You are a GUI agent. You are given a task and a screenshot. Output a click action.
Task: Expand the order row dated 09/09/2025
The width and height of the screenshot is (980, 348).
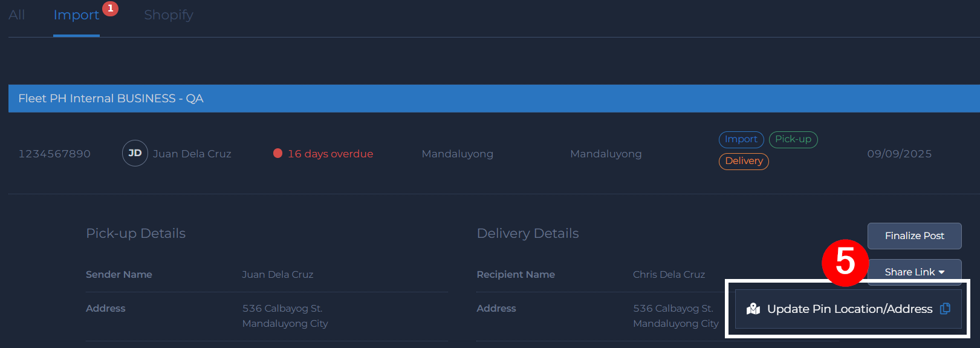[899, 154]
